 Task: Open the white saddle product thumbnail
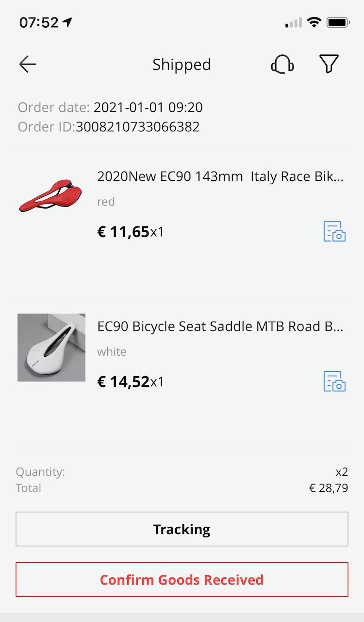51,347
